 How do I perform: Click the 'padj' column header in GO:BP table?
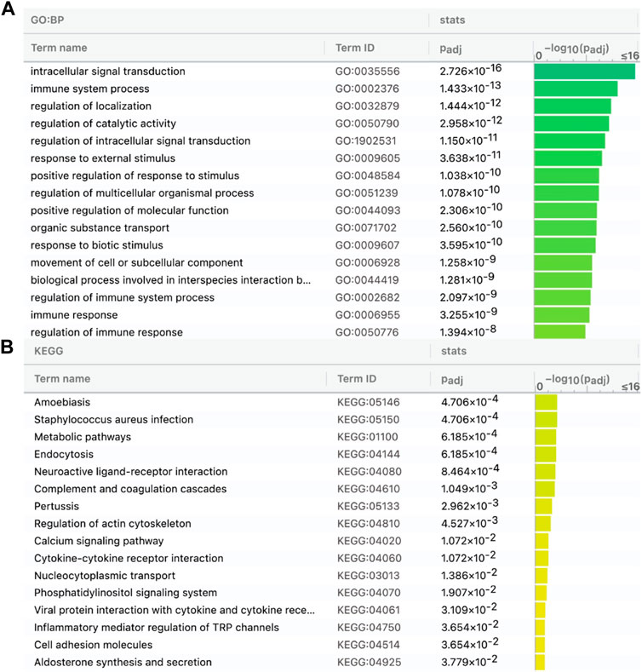(451, 49)
